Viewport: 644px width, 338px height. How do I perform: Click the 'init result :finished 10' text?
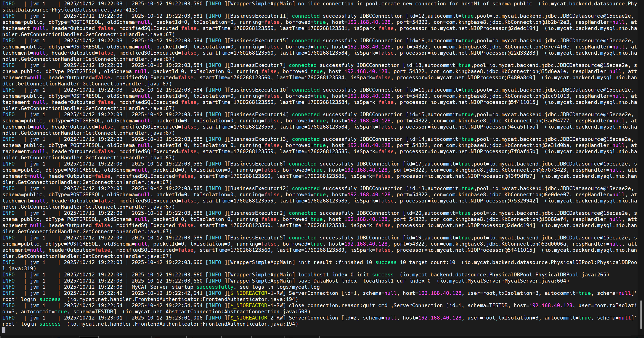[335, 262]
